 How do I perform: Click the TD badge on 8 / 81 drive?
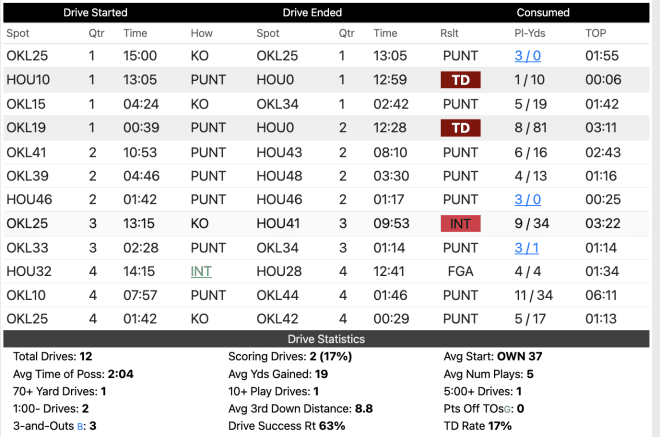[460, 128]
